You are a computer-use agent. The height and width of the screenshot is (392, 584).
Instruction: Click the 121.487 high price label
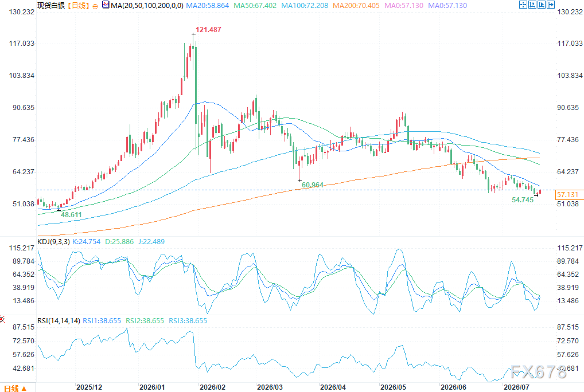208,30
